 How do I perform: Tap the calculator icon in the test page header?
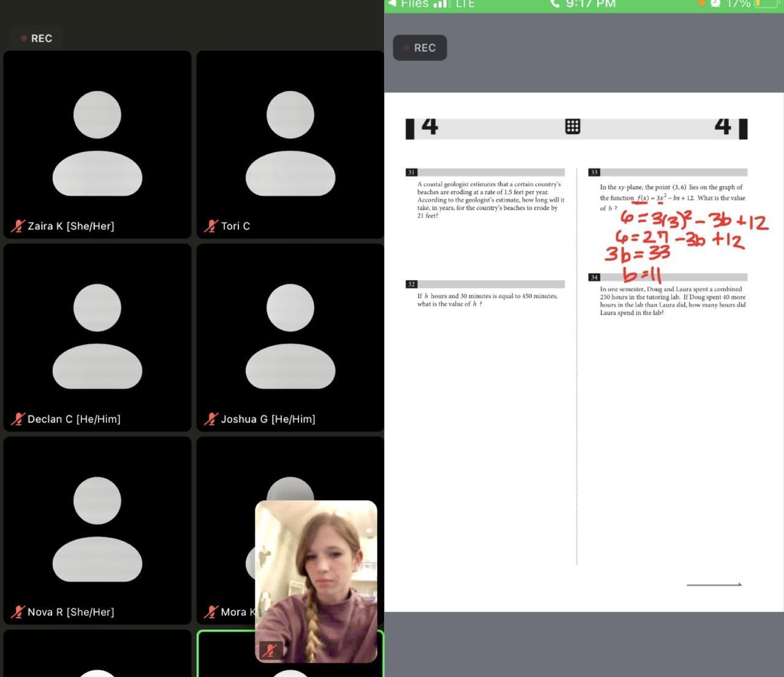[573, 127]
